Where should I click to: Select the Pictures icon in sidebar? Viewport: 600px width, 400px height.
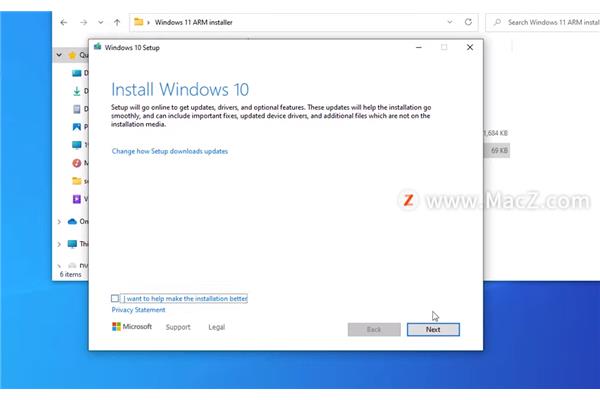click(x=77, y=127)
